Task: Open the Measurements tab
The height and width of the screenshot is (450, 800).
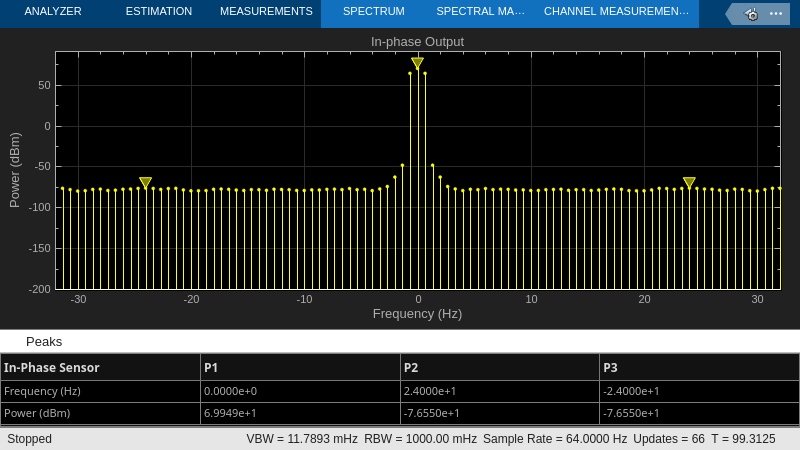Action: (x=266, y=12)
